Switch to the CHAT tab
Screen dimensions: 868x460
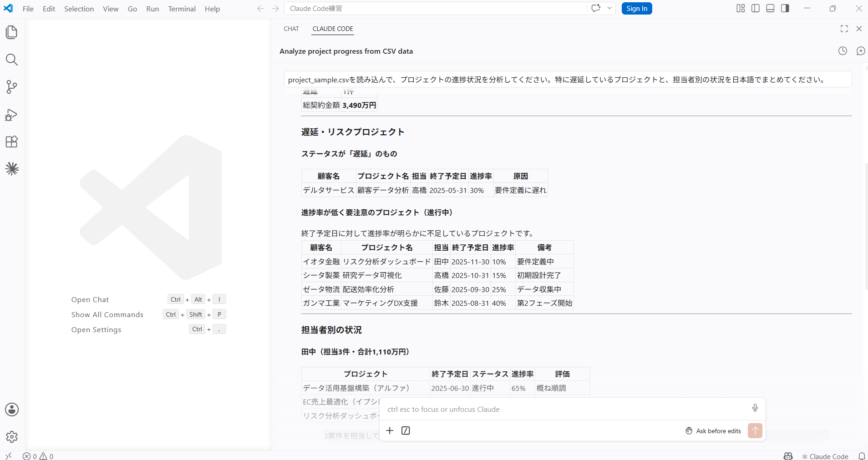tap(291, 29)
